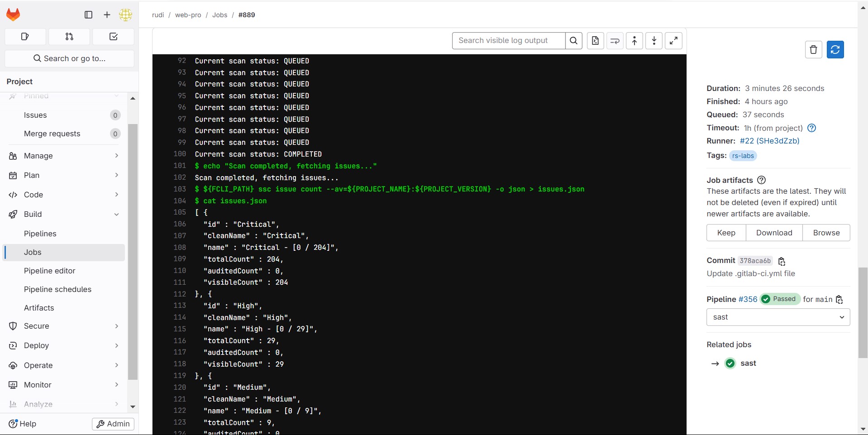Image resolution: width=868 pixels, height=435 pixels.
Task: Click the GitLab logo home icon
Action: tap(13, 14)
